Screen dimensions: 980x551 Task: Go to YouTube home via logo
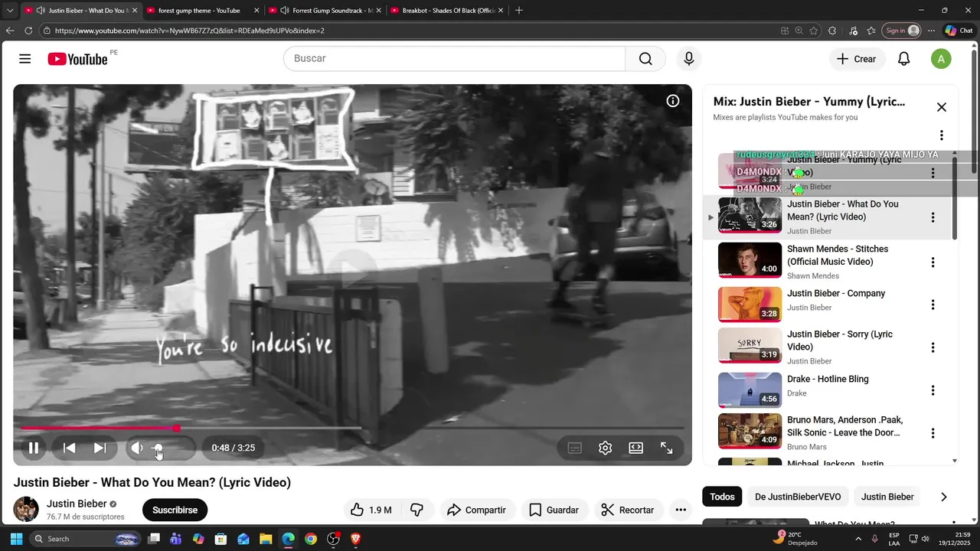click(x=77, y=59)
